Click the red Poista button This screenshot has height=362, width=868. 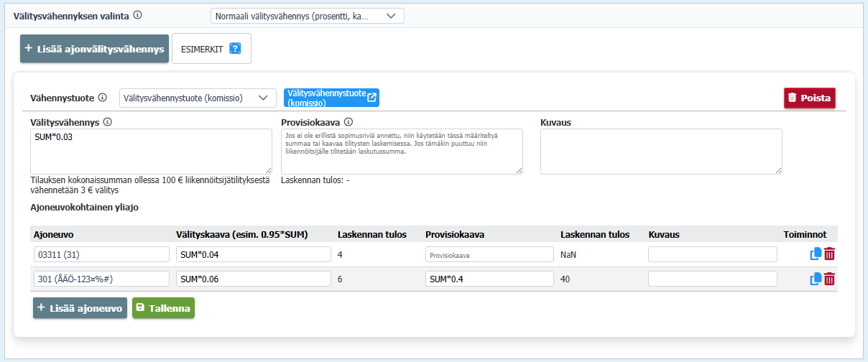(x=810, y=98)
